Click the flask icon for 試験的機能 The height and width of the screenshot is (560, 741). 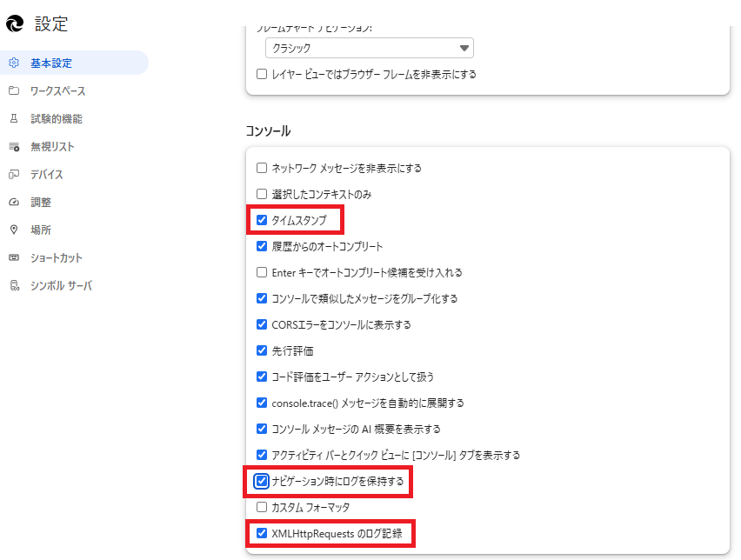click(14, 119)
